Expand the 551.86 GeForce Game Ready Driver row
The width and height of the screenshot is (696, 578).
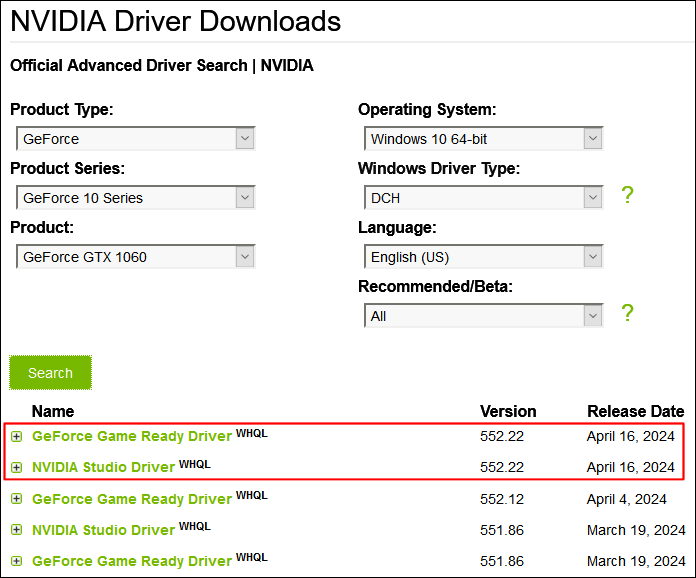click(x=16, y=561)
